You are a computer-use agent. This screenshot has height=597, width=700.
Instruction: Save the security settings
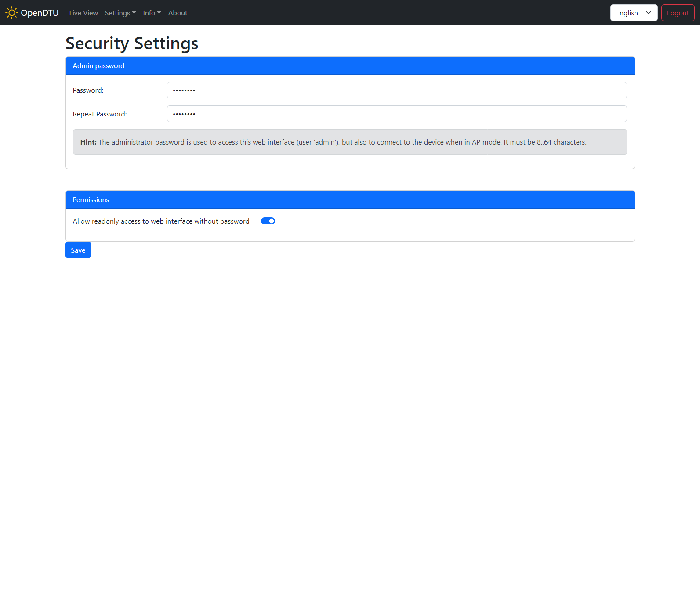click(78, 250)
